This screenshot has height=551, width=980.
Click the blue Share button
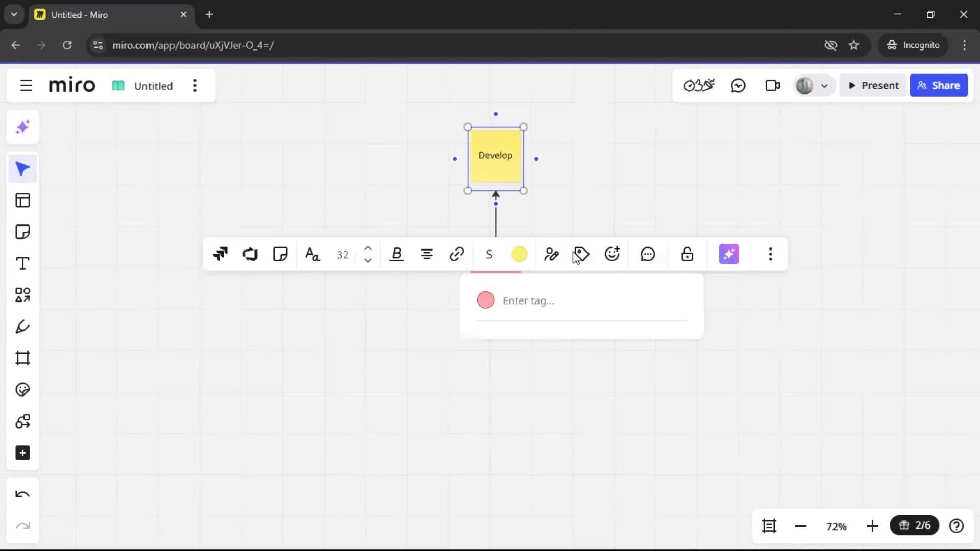coord(939,86)
